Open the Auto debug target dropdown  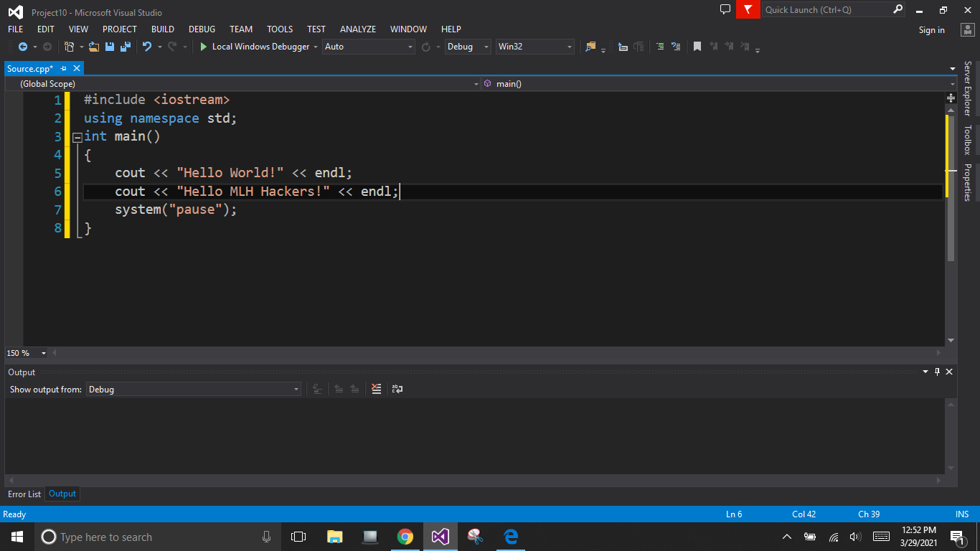tap(369, 47)
